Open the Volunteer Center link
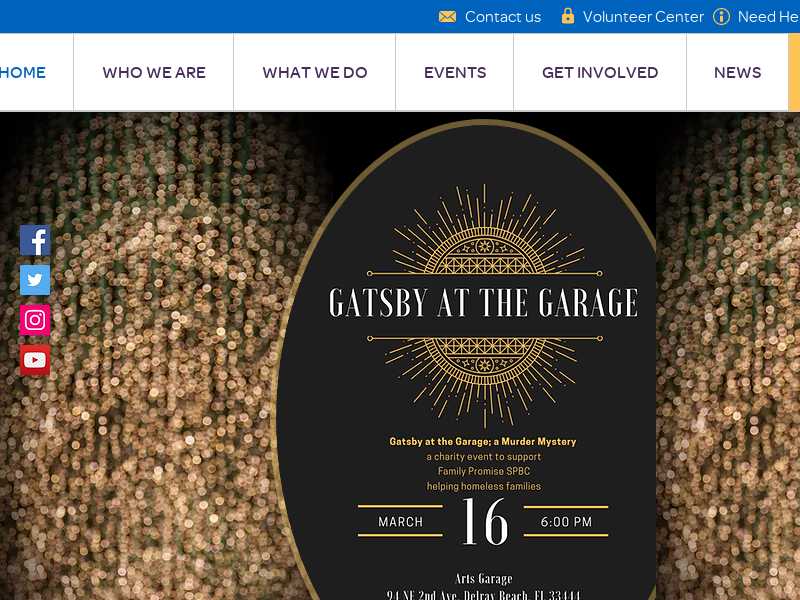 click(643, 17)
